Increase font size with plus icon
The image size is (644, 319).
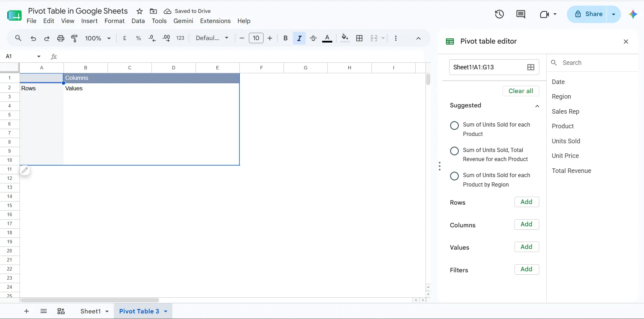click(270, 38)
